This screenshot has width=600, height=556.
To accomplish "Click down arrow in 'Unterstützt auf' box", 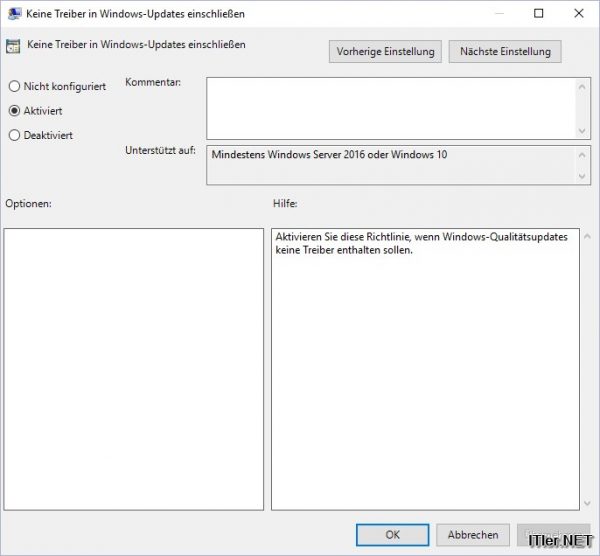I will point(583,177).
